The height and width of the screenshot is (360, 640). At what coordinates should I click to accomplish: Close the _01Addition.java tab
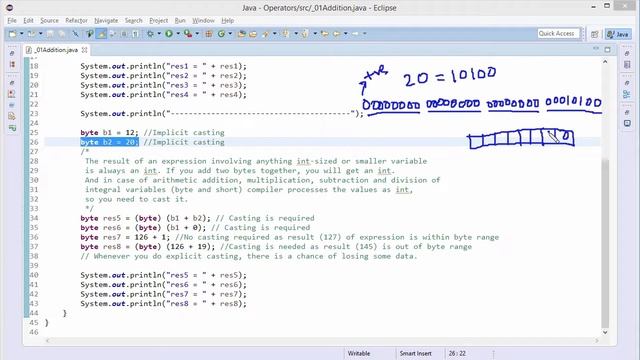84,50
